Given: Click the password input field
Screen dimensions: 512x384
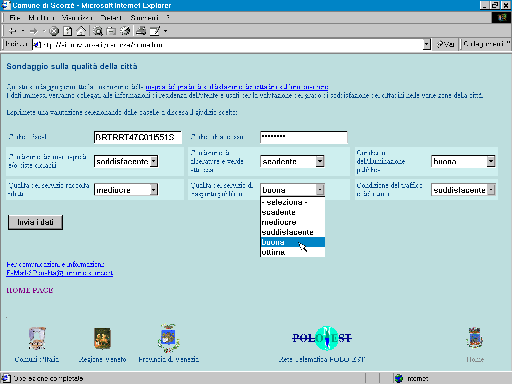Looking at the screenshot, I should 304,137.
